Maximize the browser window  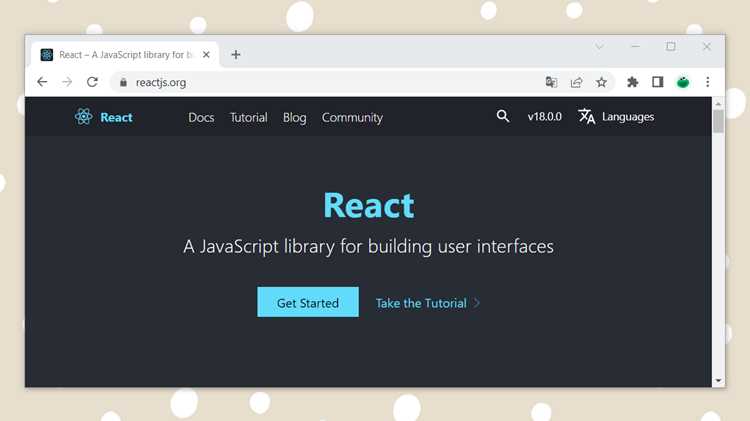671,46
